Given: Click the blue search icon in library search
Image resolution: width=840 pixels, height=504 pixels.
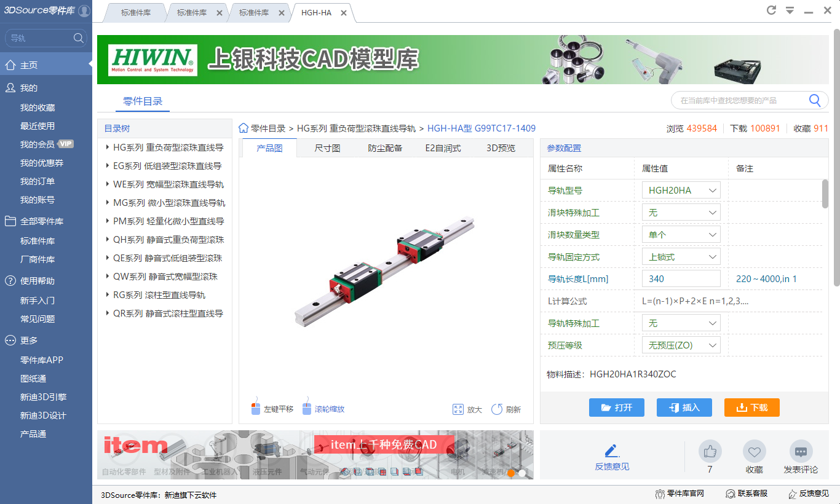Looking at the screenshot, I should [815, 100].
